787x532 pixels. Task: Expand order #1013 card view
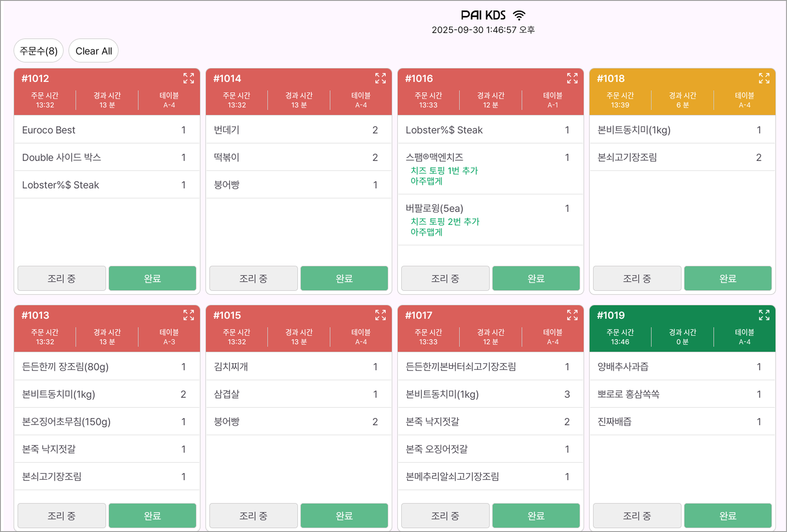pos(189,315)
